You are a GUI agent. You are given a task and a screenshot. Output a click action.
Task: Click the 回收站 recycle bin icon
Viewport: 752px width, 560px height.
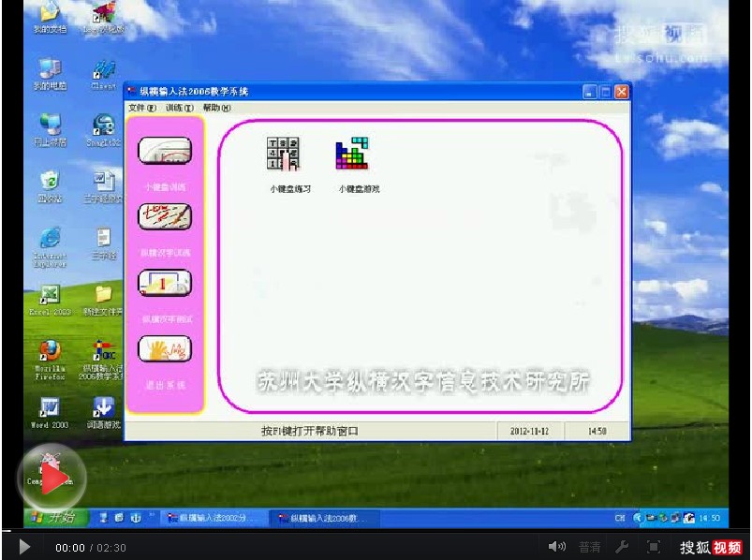tap(50, 187)
